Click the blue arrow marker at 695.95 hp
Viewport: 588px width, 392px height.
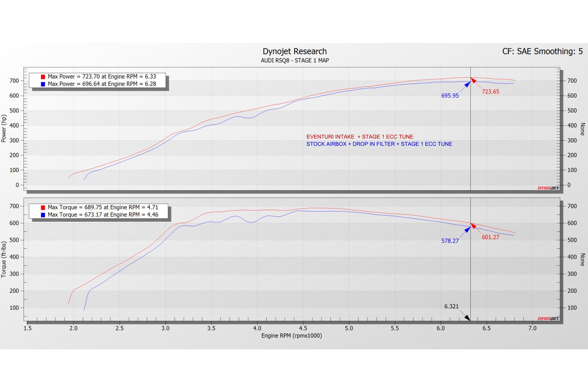tap(467, 84)
